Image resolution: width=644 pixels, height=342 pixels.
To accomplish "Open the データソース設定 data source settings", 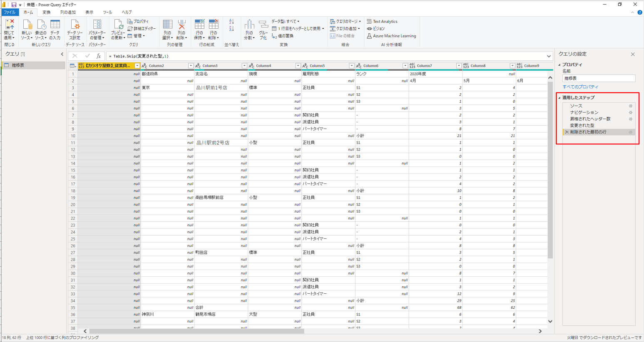I will [75, 29].
